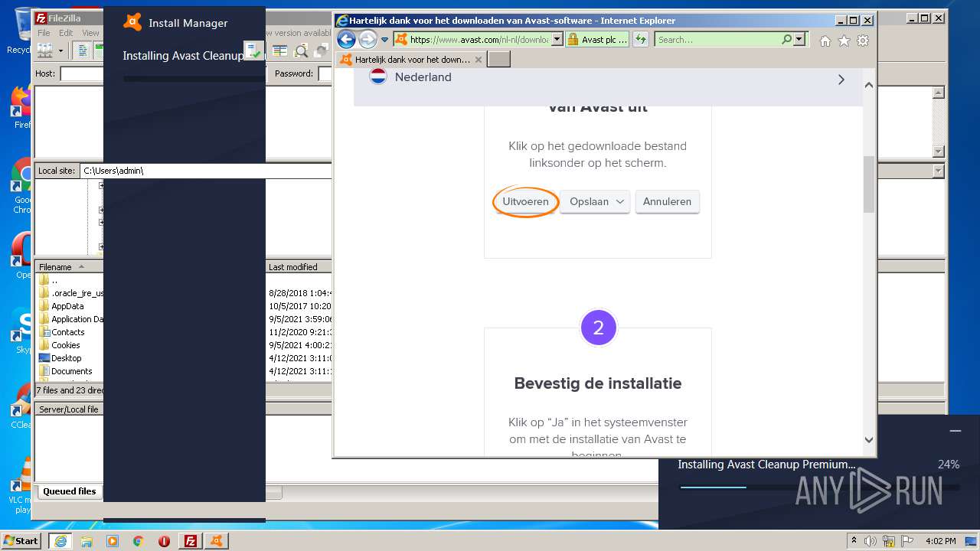Screen dimensions: 980x551
Task: Open Site Manager dropdown arrow in FileZilla
Action: (61, 51)
